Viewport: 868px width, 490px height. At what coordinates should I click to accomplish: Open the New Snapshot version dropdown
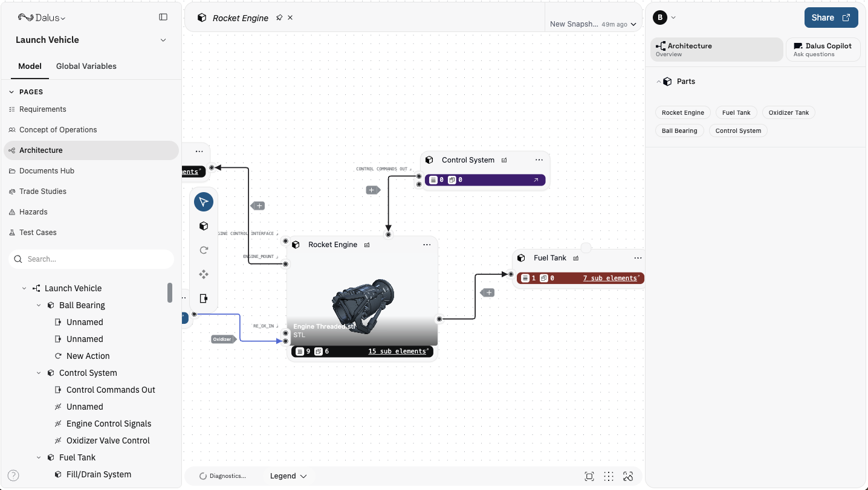tap(593, 24)
